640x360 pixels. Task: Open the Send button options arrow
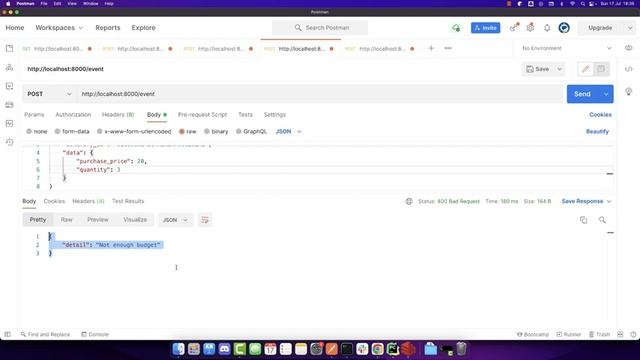click(x=606, y=94)
